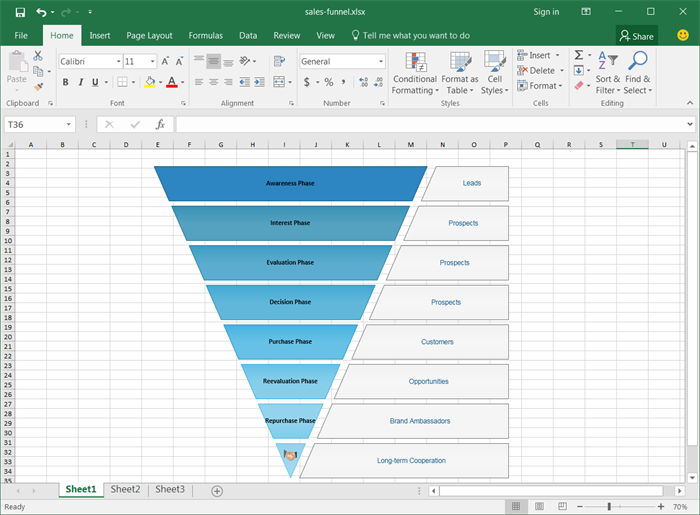Click the Share button

pos(636,36)
